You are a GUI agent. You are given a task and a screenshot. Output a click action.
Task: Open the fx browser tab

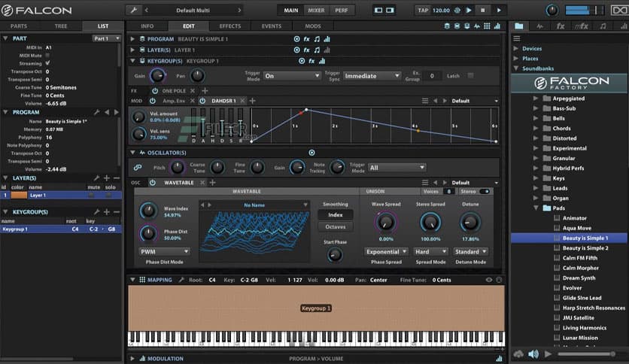click(561, 26)
